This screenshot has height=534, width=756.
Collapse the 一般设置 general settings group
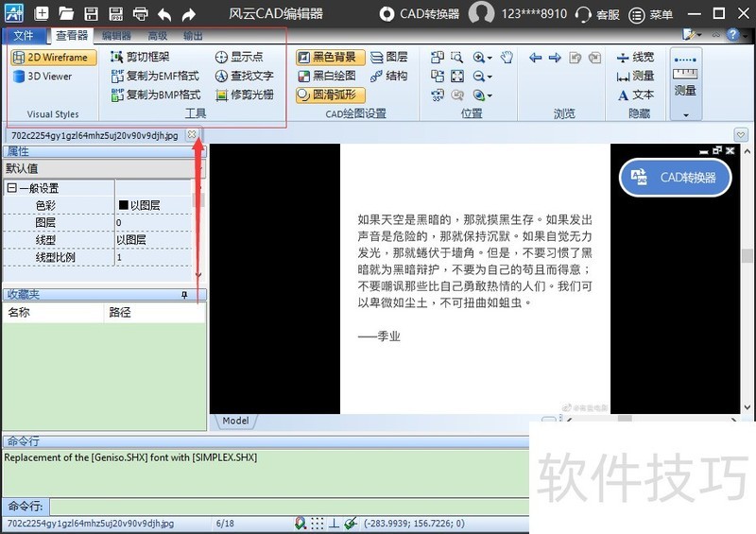11,188
